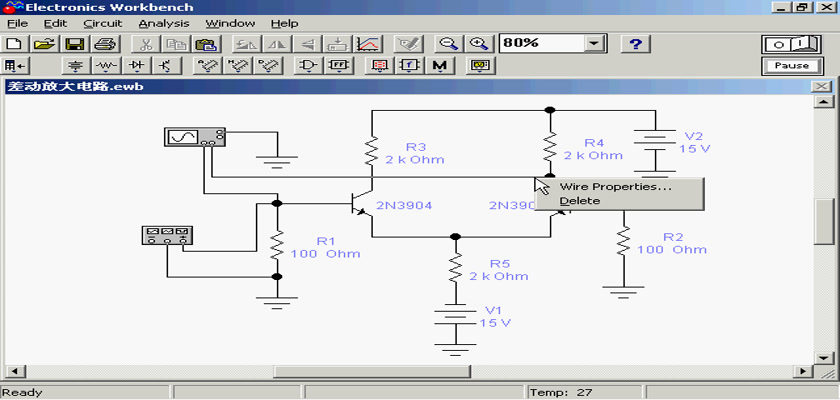This screenshot has width=840, height=400.
Task: Open the Window menu
Action: pyautogui.click(x=230, y=24)
